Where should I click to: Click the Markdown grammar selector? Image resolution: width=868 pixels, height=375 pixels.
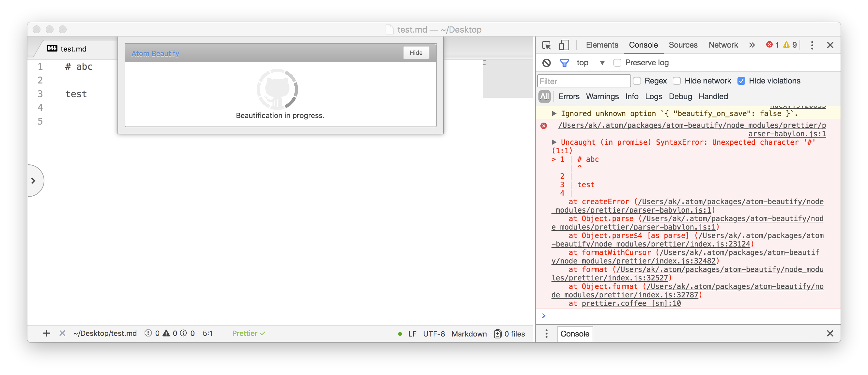coord(469,334)
